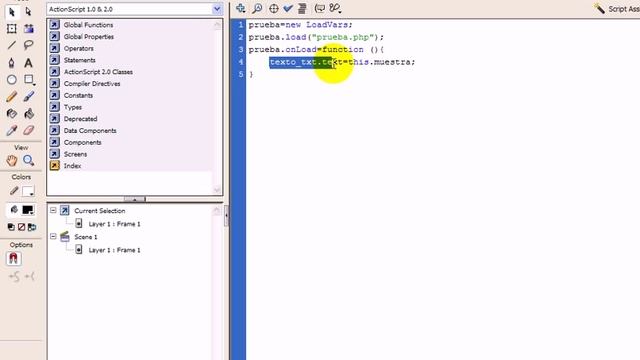Select the Brush tool
Image resolution: width=640 pixels, height=360 pixels.
[x=29, y=97]
